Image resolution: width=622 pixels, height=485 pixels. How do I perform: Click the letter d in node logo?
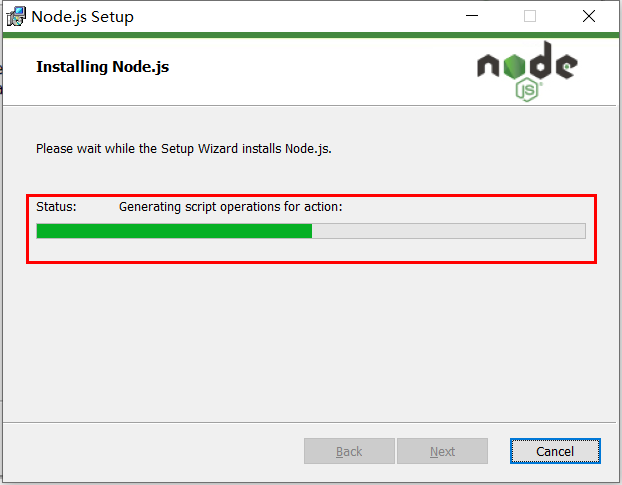click(x=541, y=60)
